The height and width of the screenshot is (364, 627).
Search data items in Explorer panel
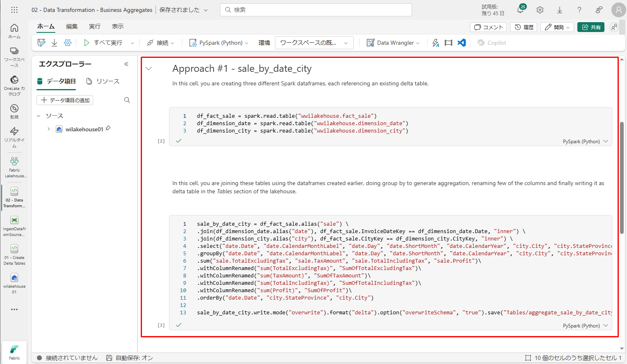pos(127,100)
